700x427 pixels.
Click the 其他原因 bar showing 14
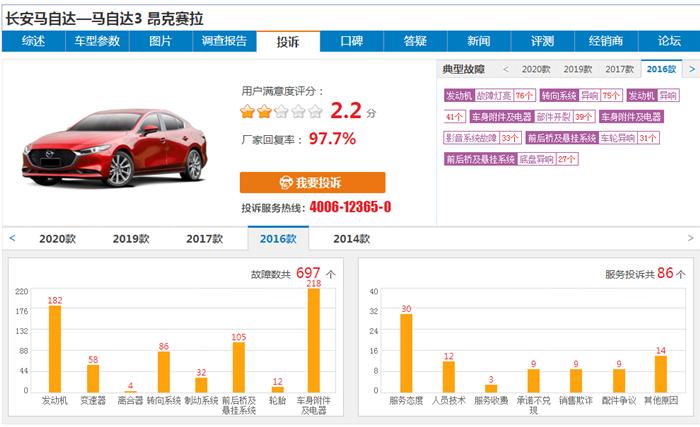coord(661,374)
